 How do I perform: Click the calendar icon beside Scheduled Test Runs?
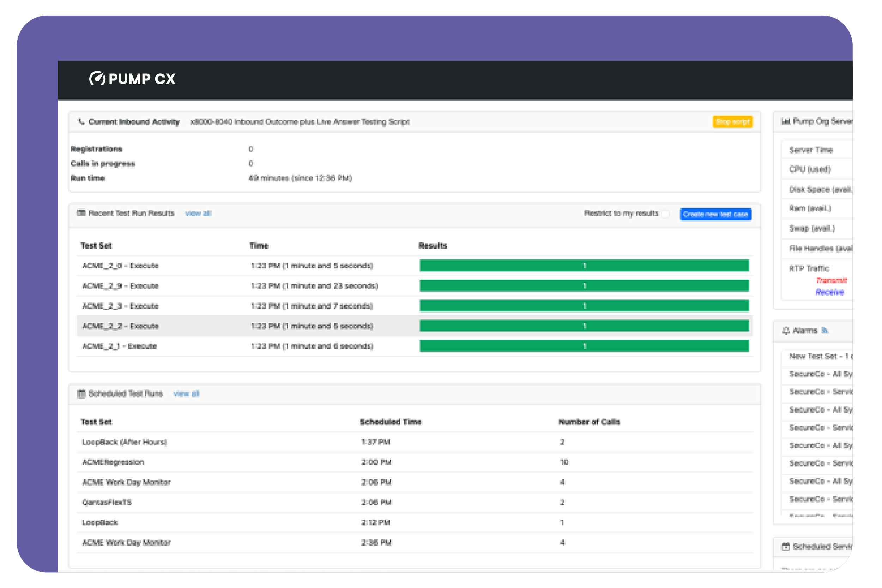81,394
